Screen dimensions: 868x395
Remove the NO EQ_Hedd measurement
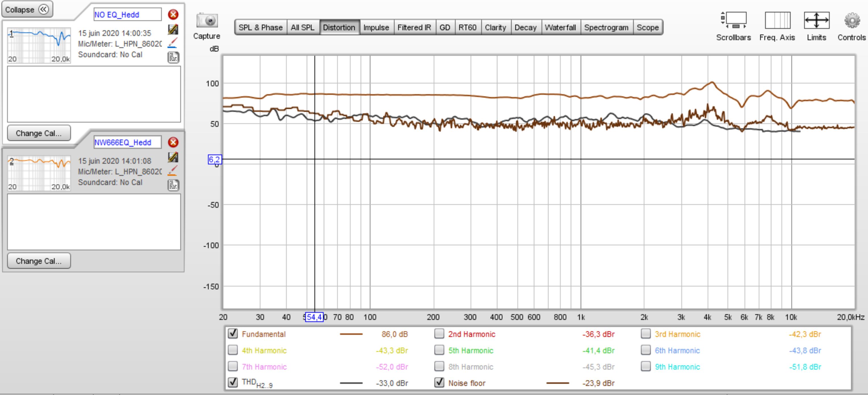click(x=173, y=14)
